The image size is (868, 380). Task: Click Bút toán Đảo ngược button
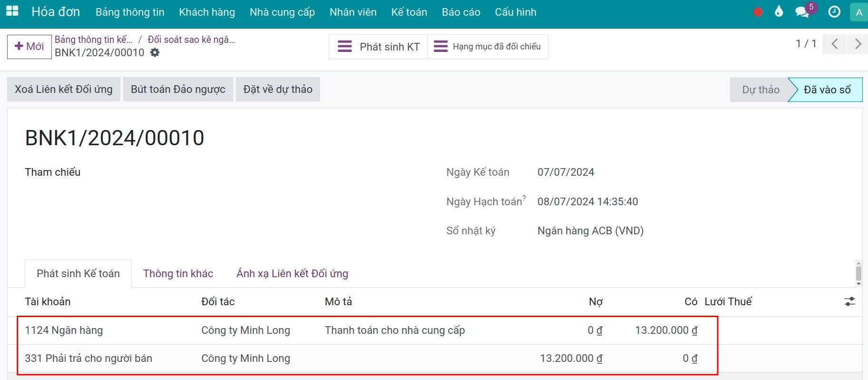tap(178, 90)
